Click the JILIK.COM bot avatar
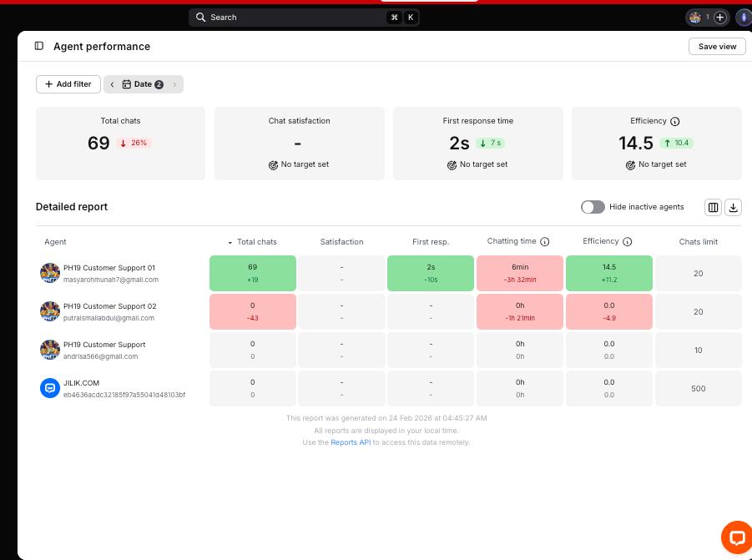Viewport: 752px width, 560px height. click(50, 388)
